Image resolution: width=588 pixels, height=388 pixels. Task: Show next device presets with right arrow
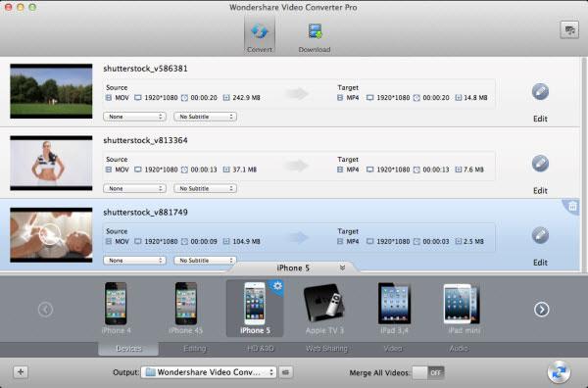(542, 310)
